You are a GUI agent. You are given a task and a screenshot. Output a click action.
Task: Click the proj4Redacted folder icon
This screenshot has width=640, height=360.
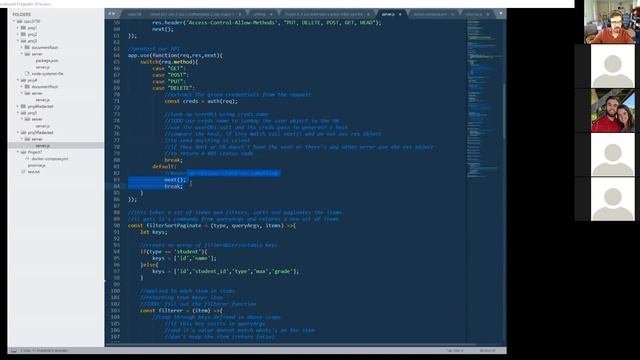click(23, 106)
